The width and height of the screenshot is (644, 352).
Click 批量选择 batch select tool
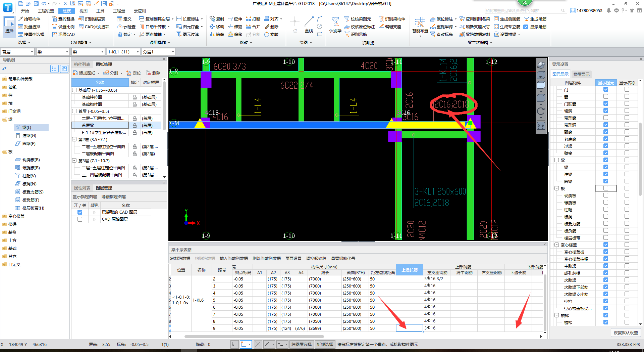pos(29,27)
